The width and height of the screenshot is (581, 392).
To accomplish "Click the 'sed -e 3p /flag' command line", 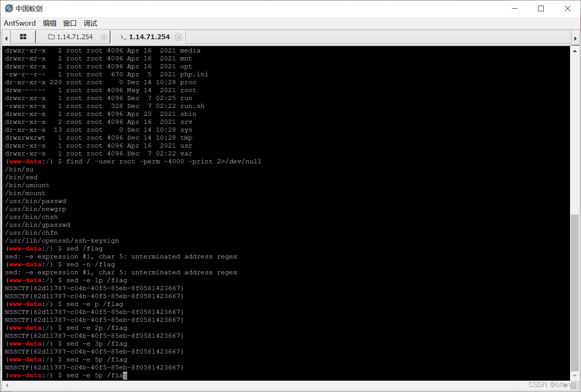I will point(97,344).
